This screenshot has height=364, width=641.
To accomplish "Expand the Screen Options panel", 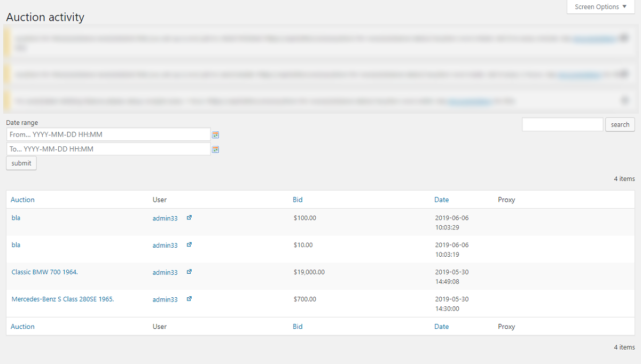I will [600, 6].
